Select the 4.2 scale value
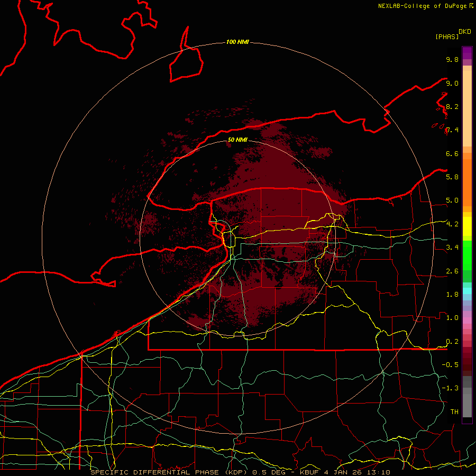This screenshot has height=476, width=476. 452,224
